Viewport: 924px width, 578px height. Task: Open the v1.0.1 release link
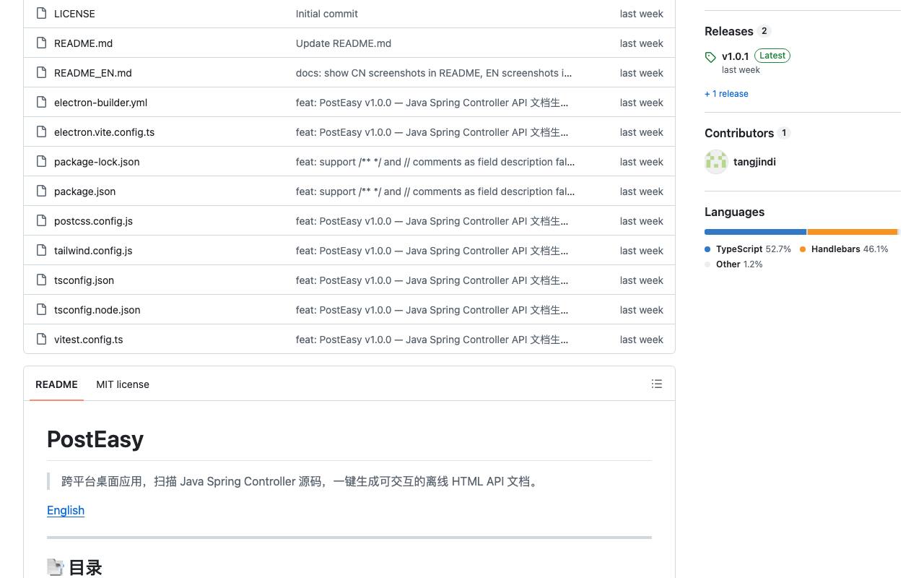pos(735,56)
